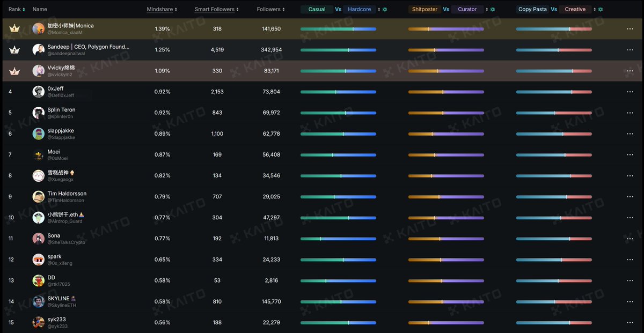Click Sona's Casual vs Hardcore bar

pos(338,239)
